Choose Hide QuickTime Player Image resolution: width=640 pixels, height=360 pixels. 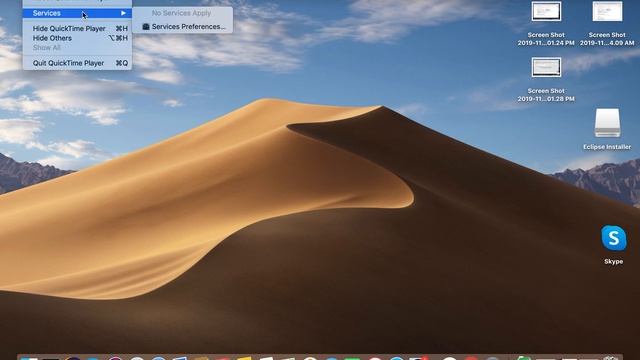tap(77, 29)
